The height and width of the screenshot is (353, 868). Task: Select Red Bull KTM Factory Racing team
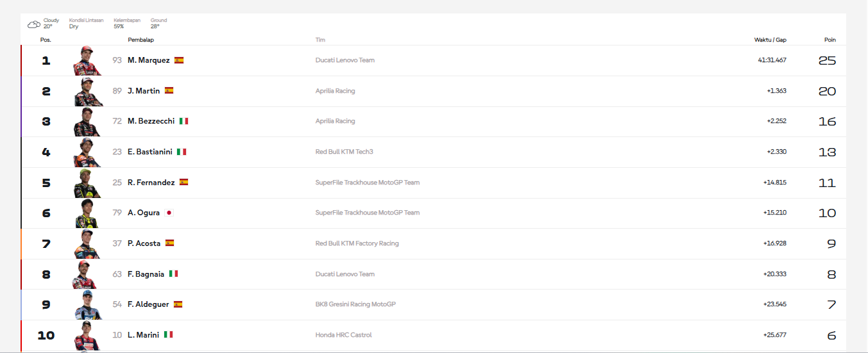tap(357, 243)
